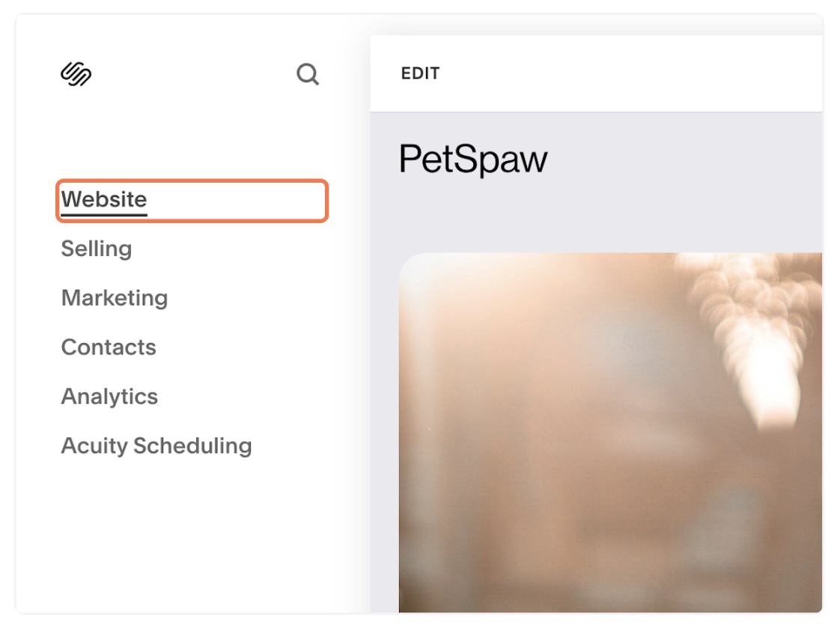Start a search from the sidebar magnifier
This screenshot has width=840, height=632.
(308, 74)
